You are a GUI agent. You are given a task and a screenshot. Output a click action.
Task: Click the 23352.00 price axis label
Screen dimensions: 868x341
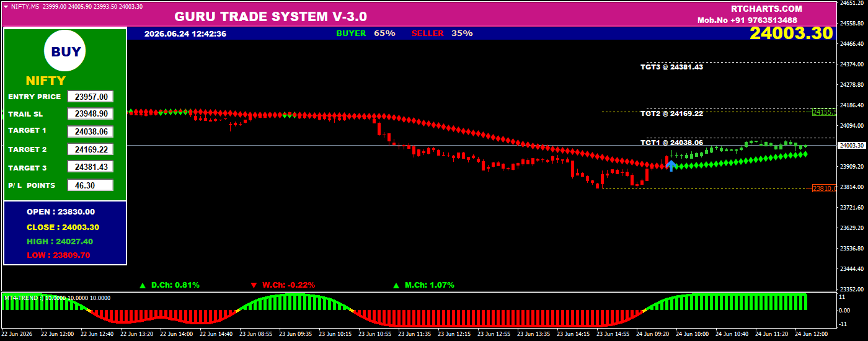tap(851, 290)
